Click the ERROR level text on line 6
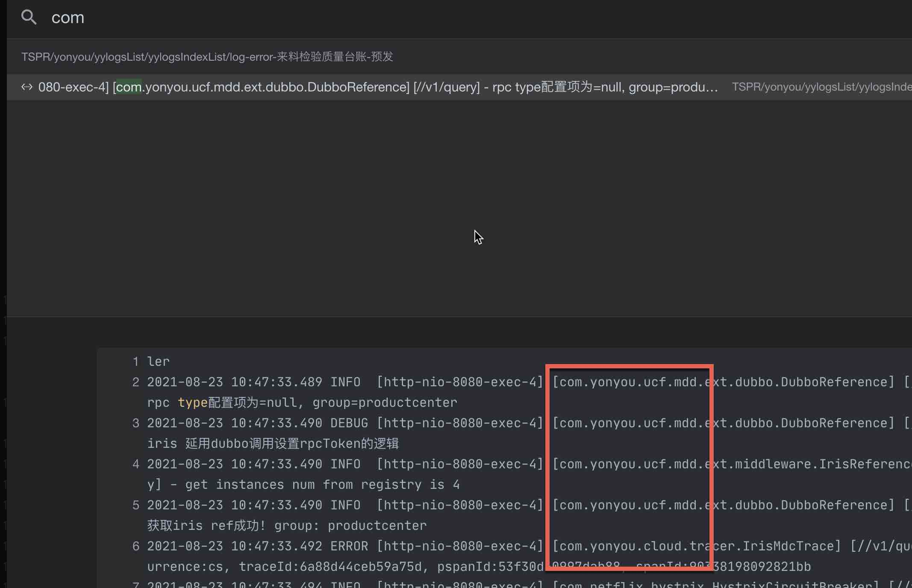Screen dimensions: 912x588 tap(349, 546)
